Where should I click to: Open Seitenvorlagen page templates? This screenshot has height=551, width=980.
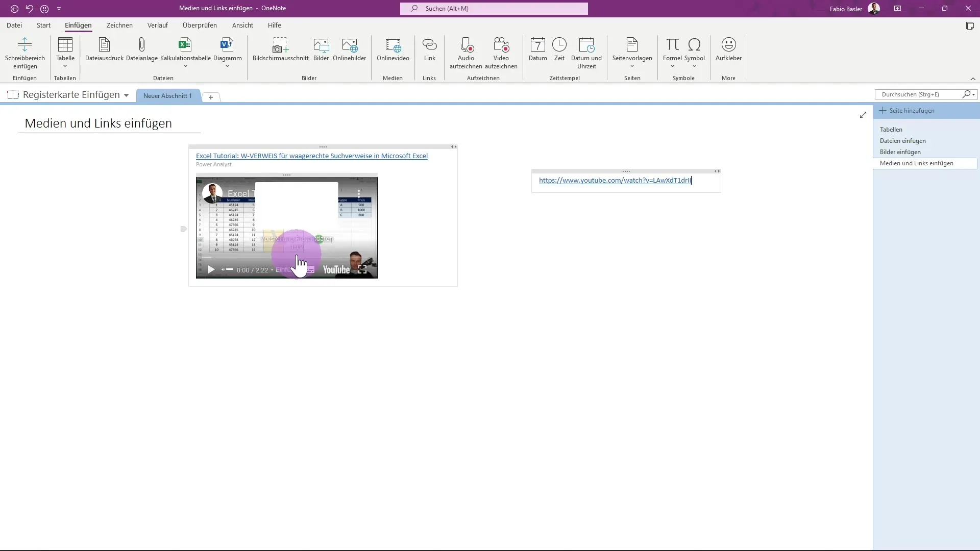click(x=632, y=45)
